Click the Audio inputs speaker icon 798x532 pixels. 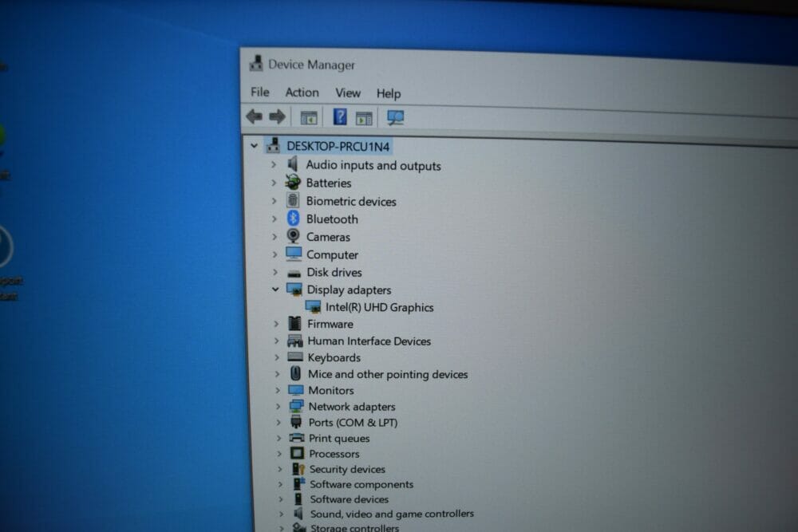pyautogui.click(x=293, y=164)
